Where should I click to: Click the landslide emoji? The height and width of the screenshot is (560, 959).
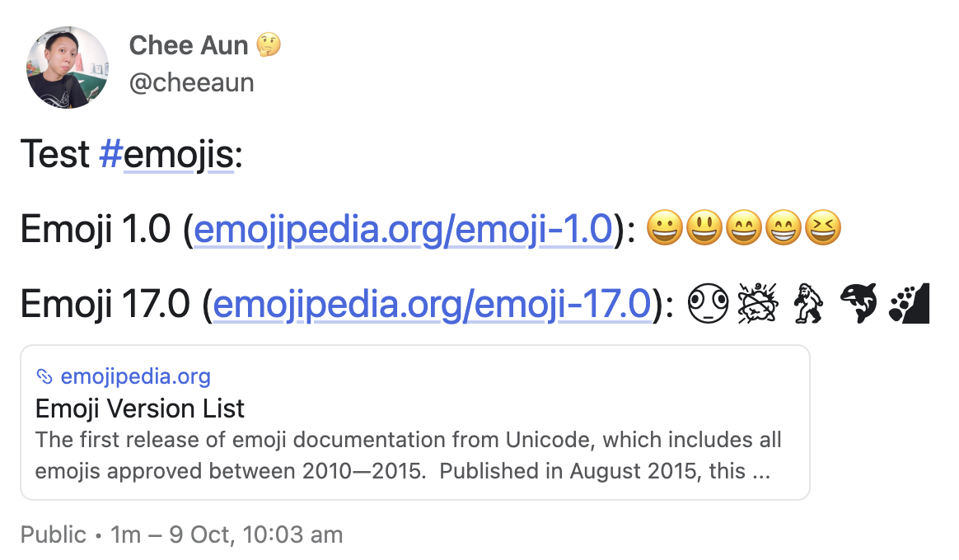pyautogui.click(x=910, y=304)
